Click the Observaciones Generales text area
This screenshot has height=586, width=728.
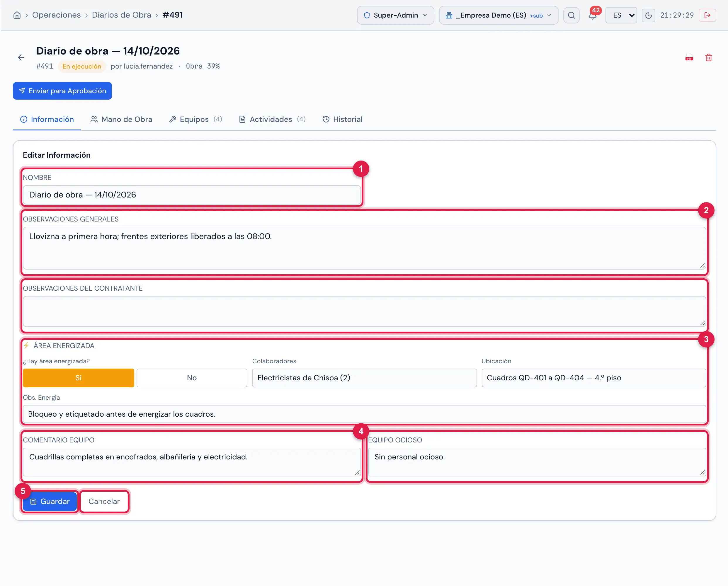(x=364, y=248)
